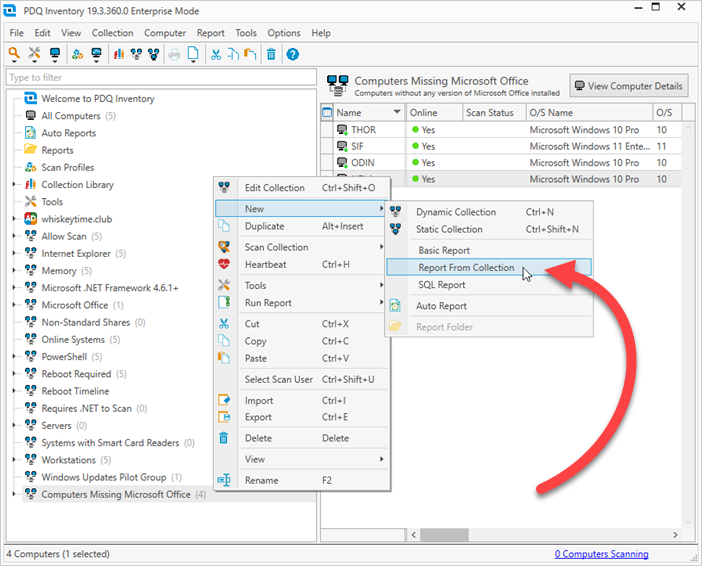
Task: Click the trash delete toolbar icon
Action: pyautogui.click(x=271, y=55)
